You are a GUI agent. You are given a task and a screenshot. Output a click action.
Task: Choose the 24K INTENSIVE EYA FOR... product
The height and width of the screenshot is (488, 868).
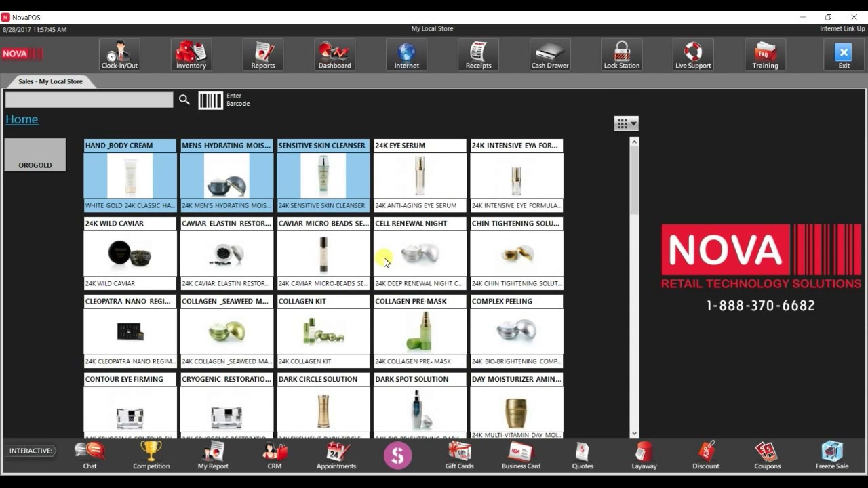coord(517,176)
